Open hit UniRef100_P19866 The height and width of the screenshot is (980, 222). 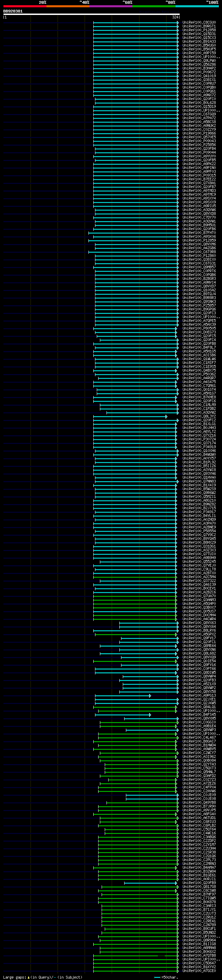(x=199, y=133)
